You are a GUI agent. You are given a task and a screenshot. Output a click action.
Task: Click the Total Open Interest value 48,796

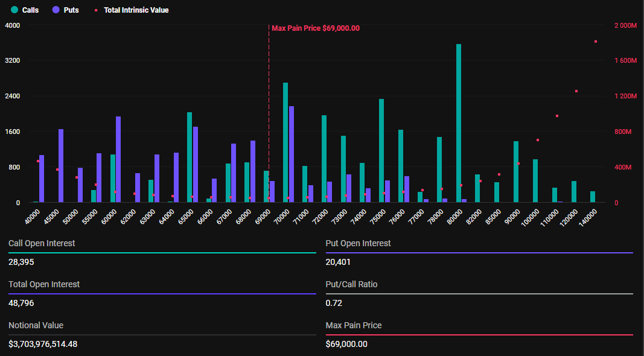coord(21,303)
